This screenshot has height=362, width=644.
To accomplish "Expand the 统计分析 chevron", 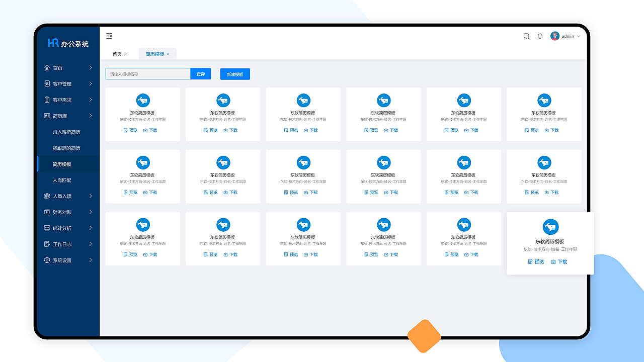I will coord(91,228).
